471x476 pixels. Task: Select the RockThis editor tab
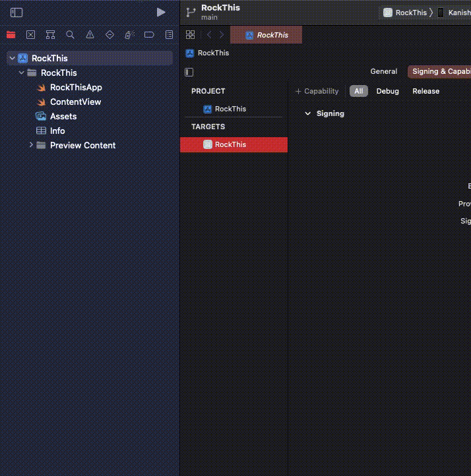[x=267, y=35]
